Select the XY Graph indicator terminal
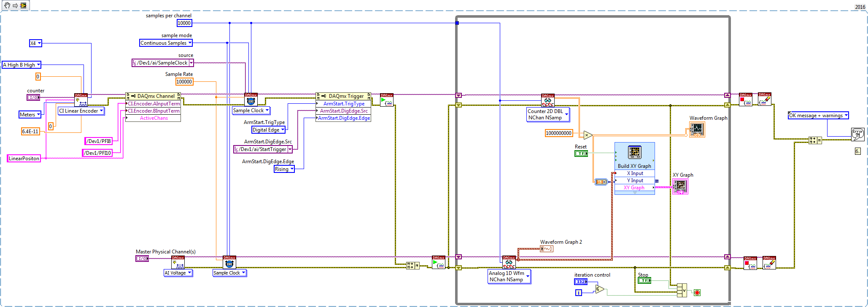Viewport: 868px width, 307px height. pyautogui.click(x=680, y=186)
